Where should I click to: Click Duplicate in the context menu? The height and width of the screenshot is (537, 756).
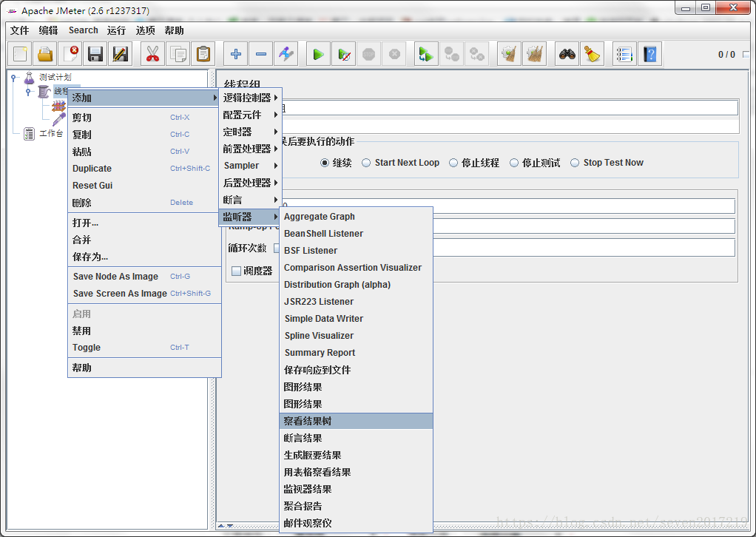(144, 168)
